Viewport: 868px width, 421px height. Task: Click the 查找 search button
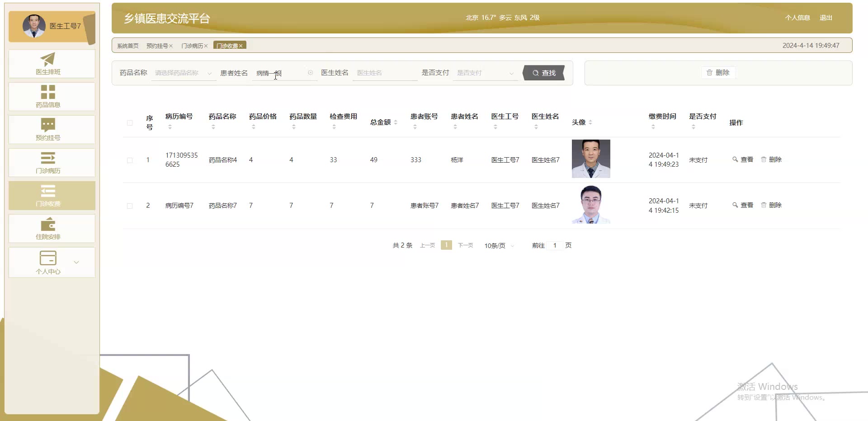[544, 73]
